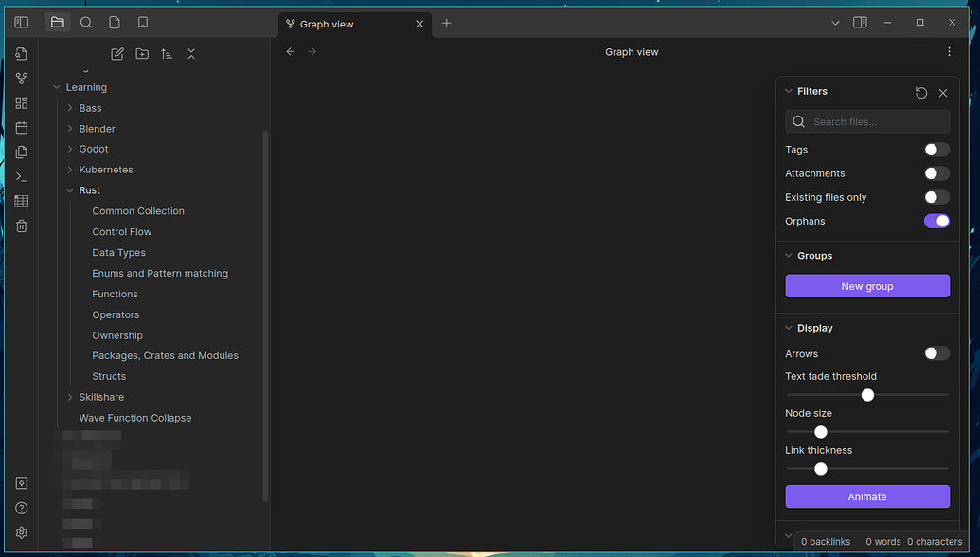Collapse the Display section in graph settings
The height and width of the screenshot is (557, 980).
coord(789,327)
